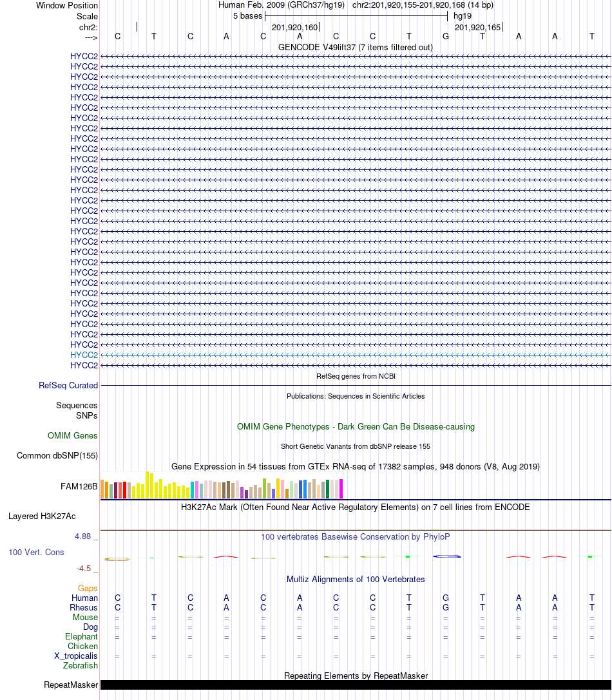Screen dimensions: 612x700
Task: Click the blue PhyloP conservation bar
Action: (446, 556)
